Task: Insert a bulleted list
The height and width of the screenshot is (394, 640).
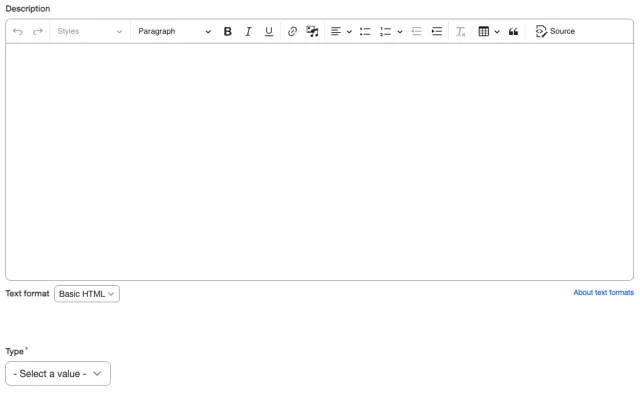Action: pos(365,31)
